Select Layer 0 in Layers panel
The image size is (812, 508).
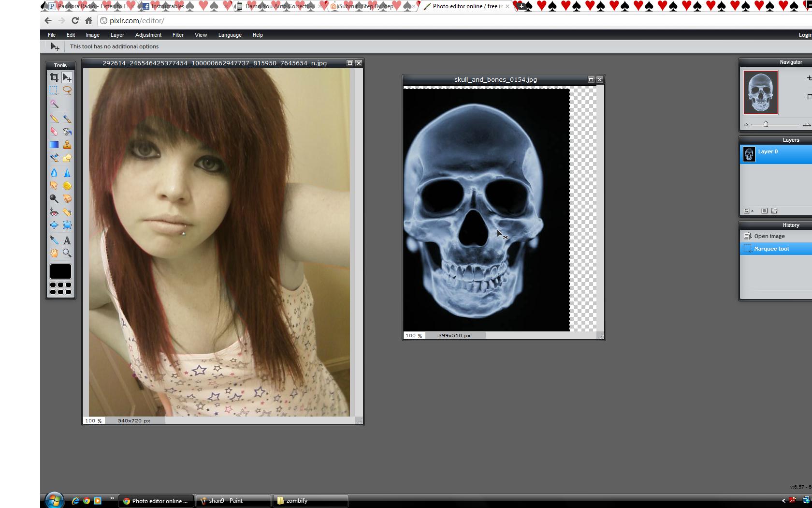tap(776, 154)
